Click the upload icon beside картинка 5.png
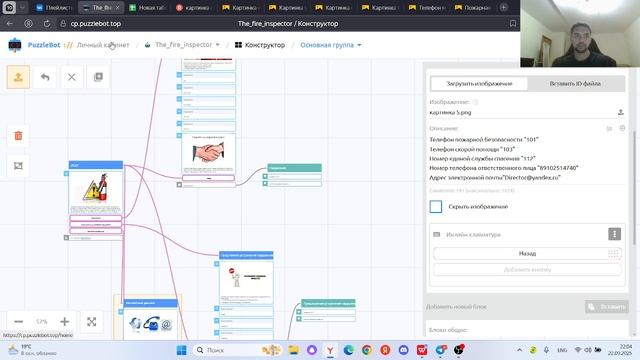640x360 pixels. (620, 112)
